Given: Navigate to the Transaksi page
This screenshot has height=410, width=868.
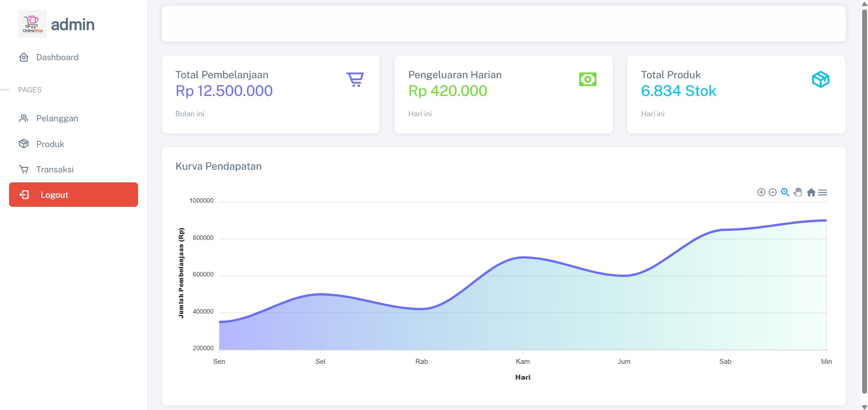Looking at the screenshot, I should point(55,170).
